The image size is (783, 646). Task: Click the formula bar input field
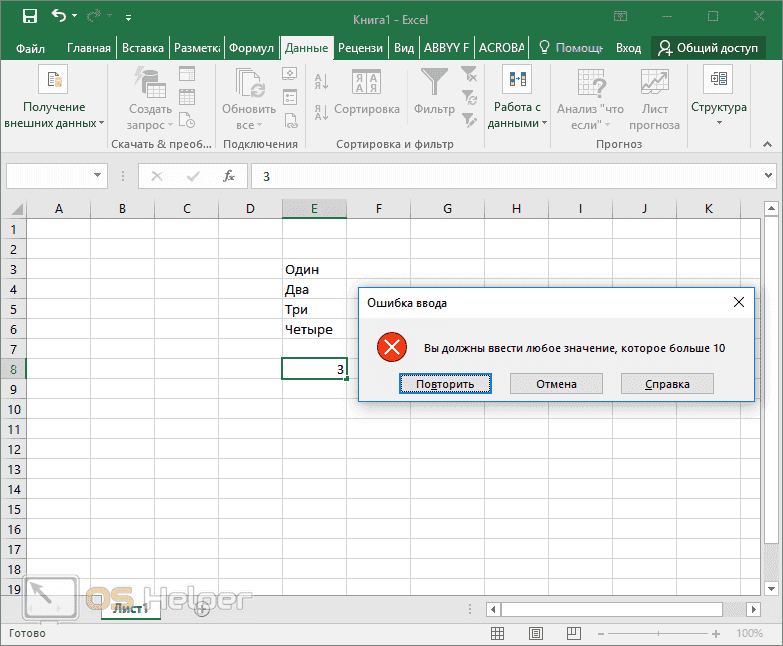500,176
